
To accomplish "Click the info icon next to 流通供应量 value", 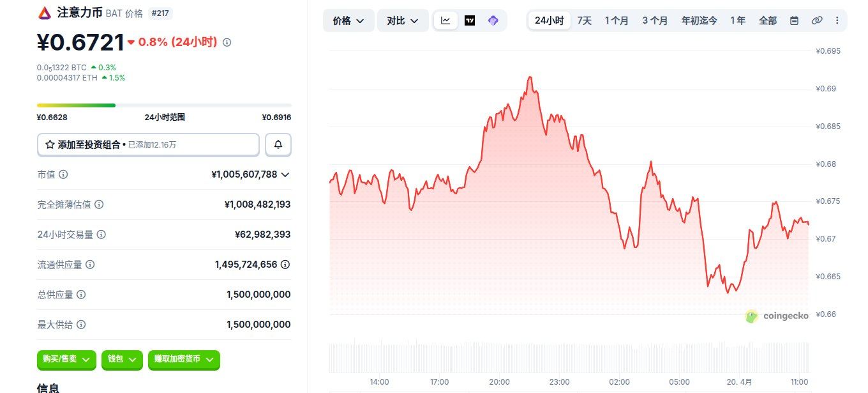I will [x=285, y=264].
